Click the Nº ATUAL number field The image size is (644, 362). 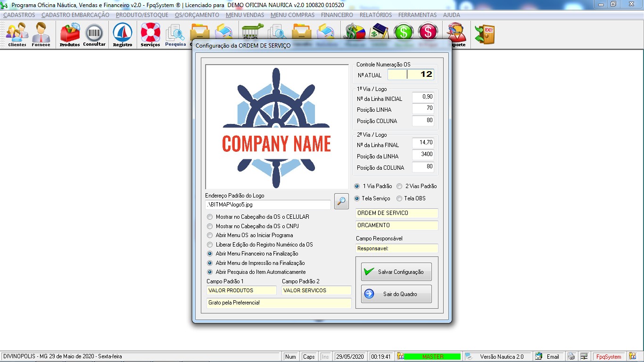[x=411, y=74]
